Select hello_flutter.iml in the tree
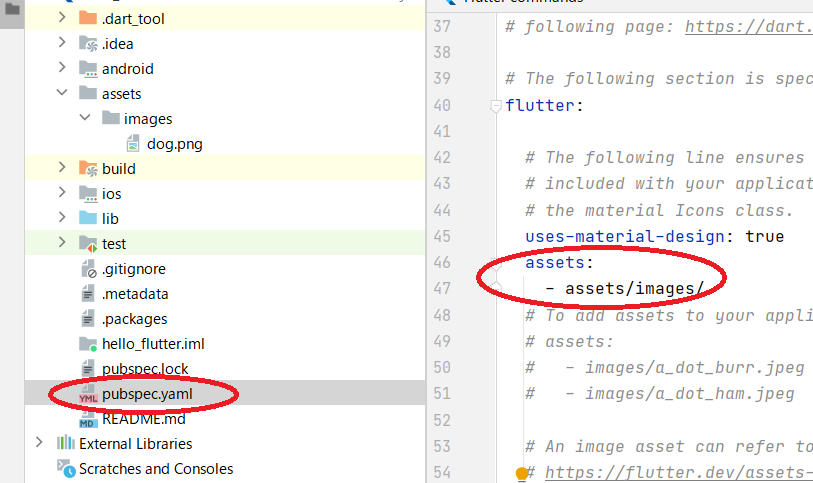This screenshot has width=813, height=483. pos(153,344)
